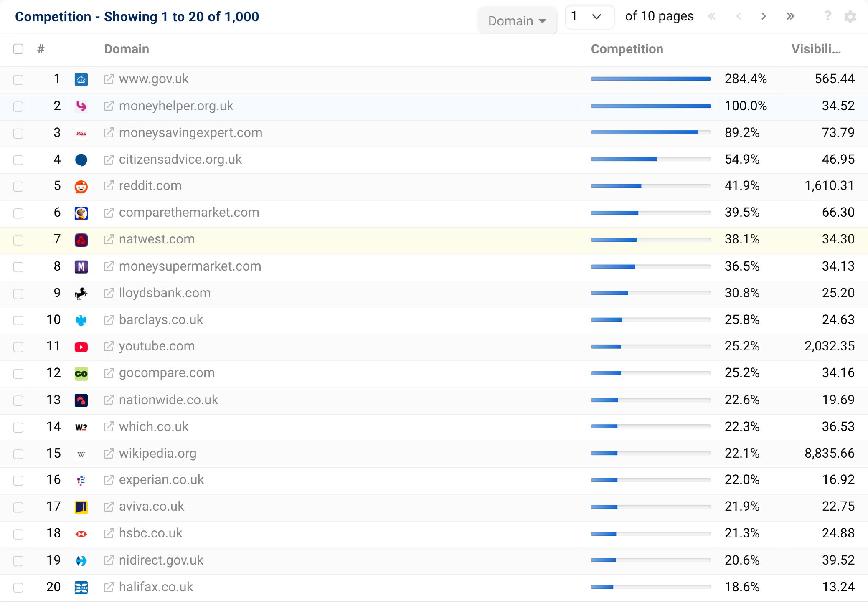Click visibility value 8,835.66

pos(830,454)
